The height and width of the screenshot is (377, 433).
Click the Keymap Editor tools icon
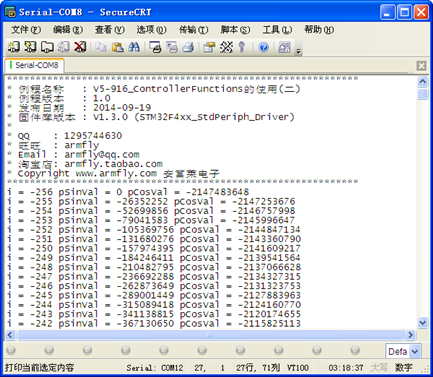click(226, 47)
